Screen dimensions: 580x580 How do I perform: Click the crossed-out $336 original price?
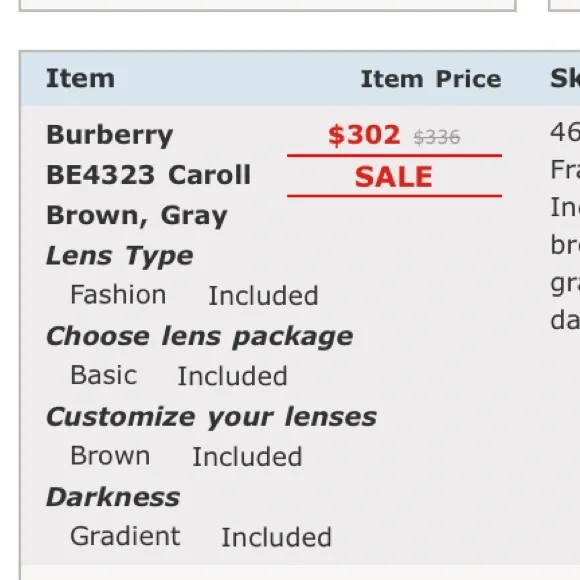[437, 138]
